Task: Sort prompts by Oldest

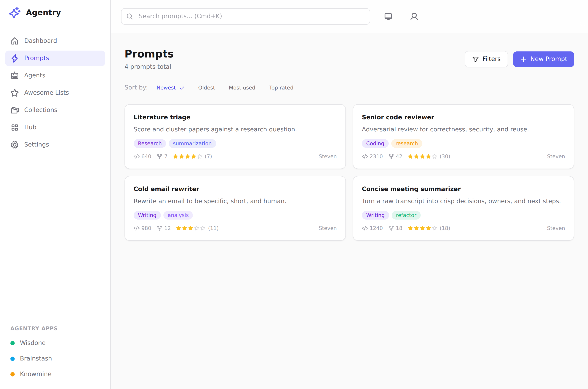Action: [x=206, y=88]
